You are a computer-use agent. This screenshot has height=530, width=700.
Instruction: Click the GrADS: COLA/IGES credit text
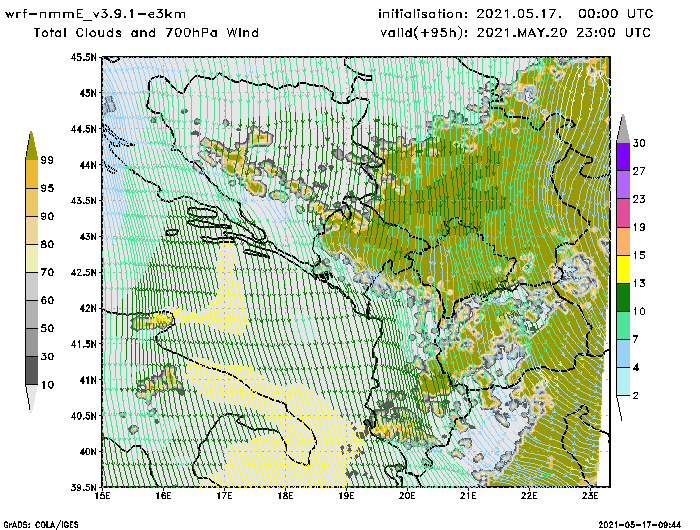[x=41, y=525]
